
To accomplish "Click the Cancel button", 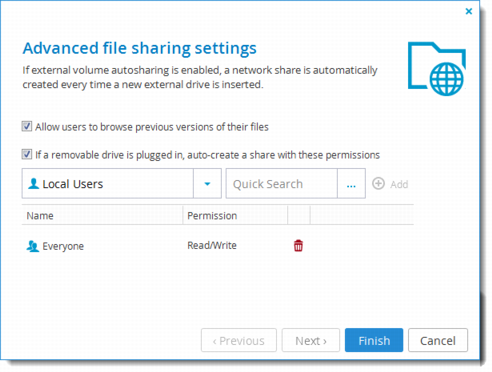I will point(438,340).
